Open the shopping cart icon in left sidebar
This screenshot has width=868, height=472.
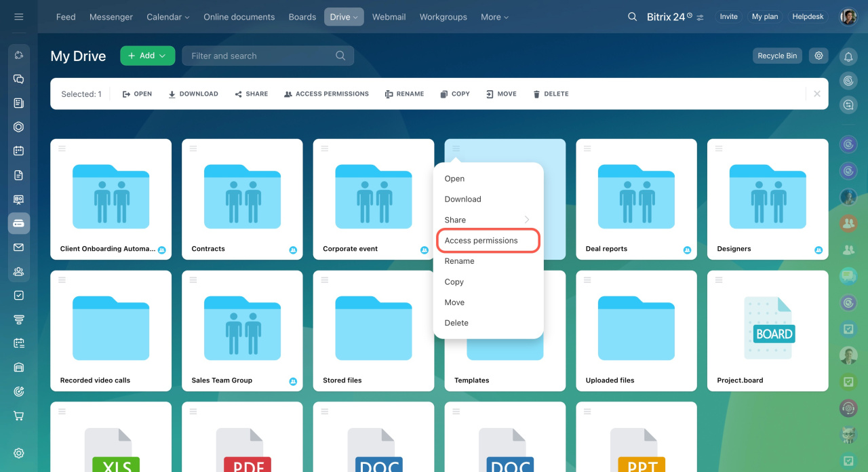[x=19, y=416]
